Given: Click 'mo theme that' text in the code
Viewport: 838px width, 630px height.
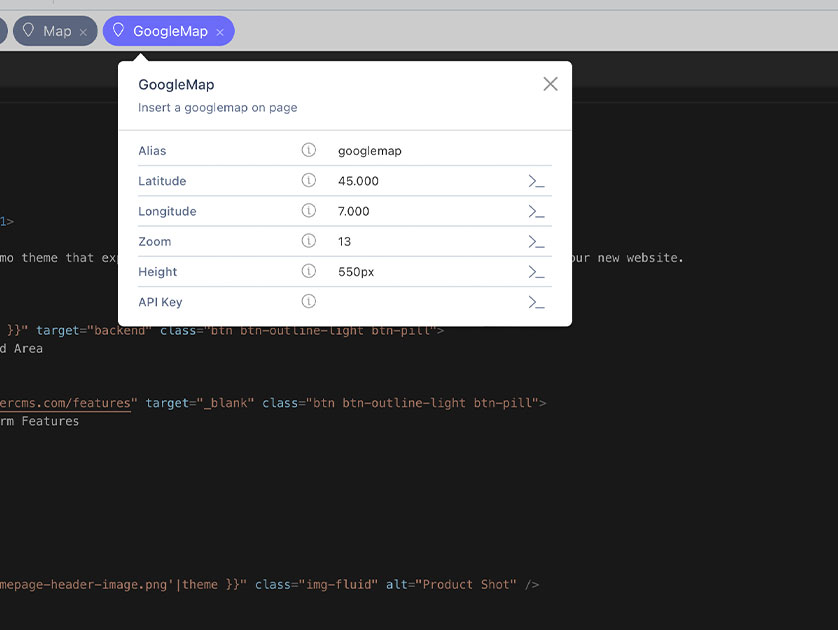Looking at the screenshot, I should pos(47,258).
